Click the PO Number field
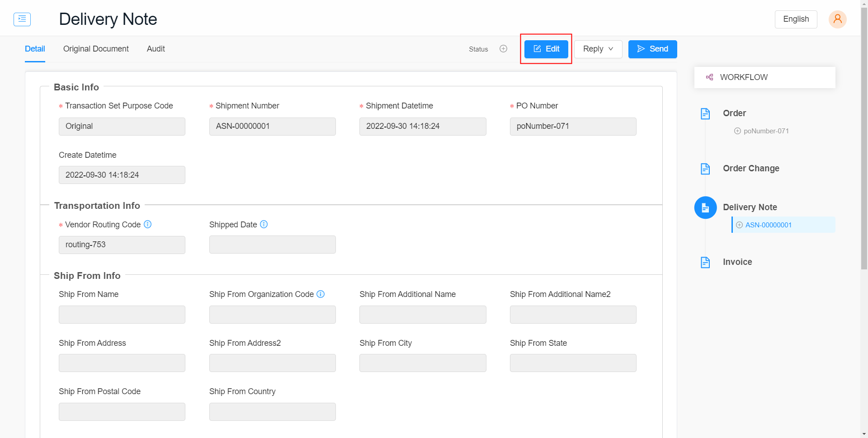 coord(573,127)
